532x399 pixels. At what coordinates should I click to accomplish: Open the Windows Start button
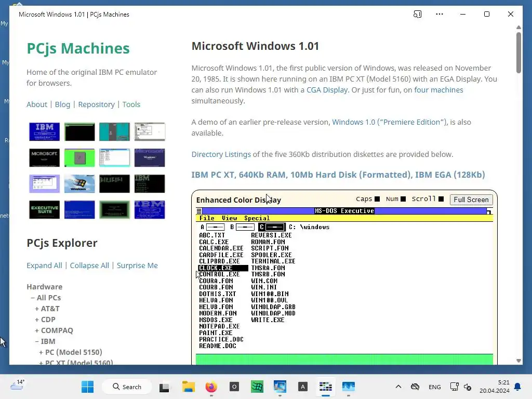pyautogui.click(x=87, y=387)
